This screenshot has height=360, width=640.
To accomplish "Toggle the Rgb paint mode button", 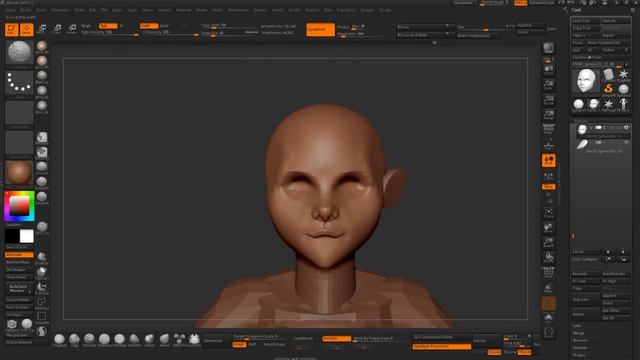I will (x=108, y=26).
